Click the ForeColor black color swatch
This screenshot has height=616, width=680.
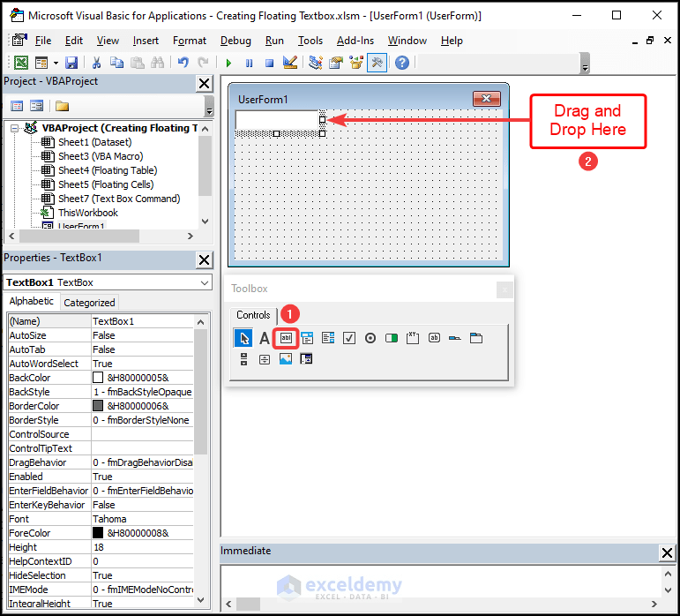tap(98, 533)
